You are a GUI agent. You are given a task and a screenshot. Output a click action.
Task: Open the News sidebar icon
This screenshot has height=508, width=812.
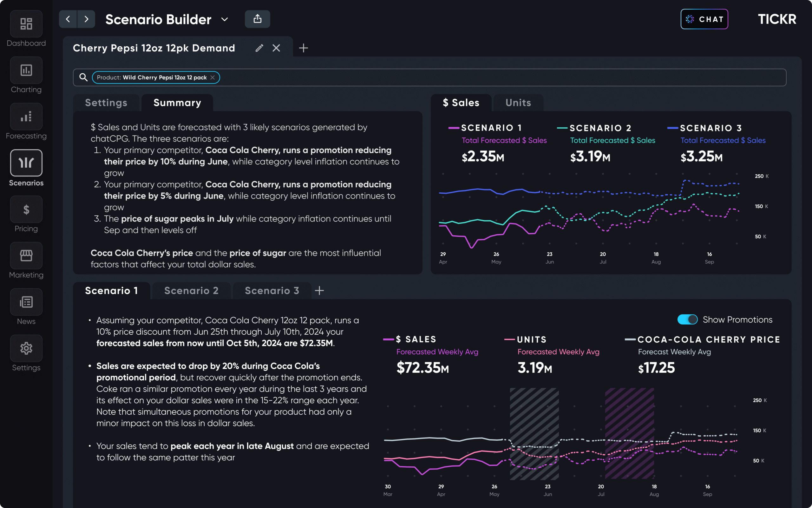coord(26,302)
